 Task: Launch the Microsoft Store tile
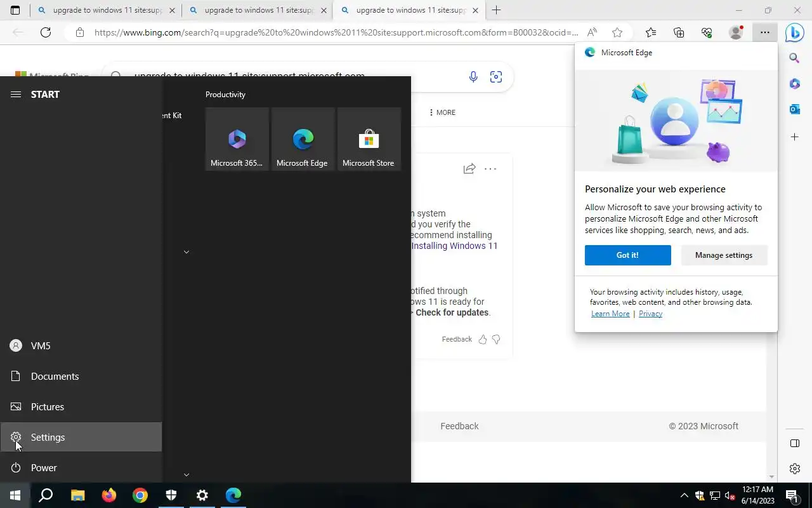369,139
